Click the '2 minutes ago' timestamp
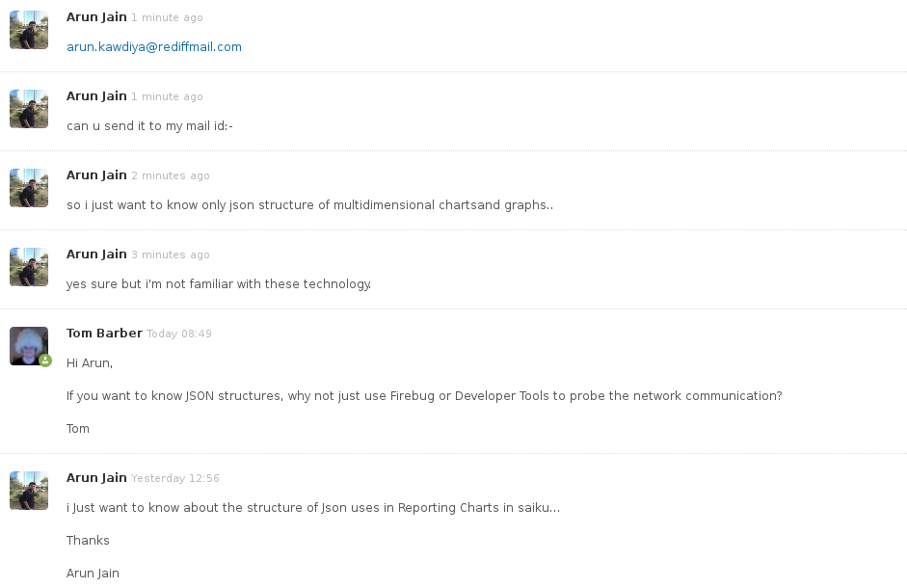The image size is (907, 588). (x=170, y=176)
